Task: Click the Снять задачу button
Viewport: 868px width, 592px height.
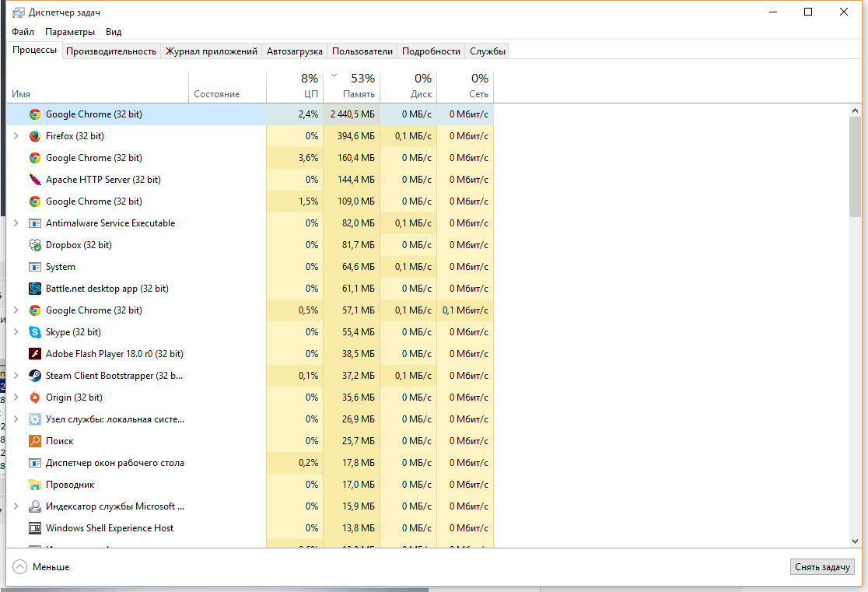Action: click(822, 567)
